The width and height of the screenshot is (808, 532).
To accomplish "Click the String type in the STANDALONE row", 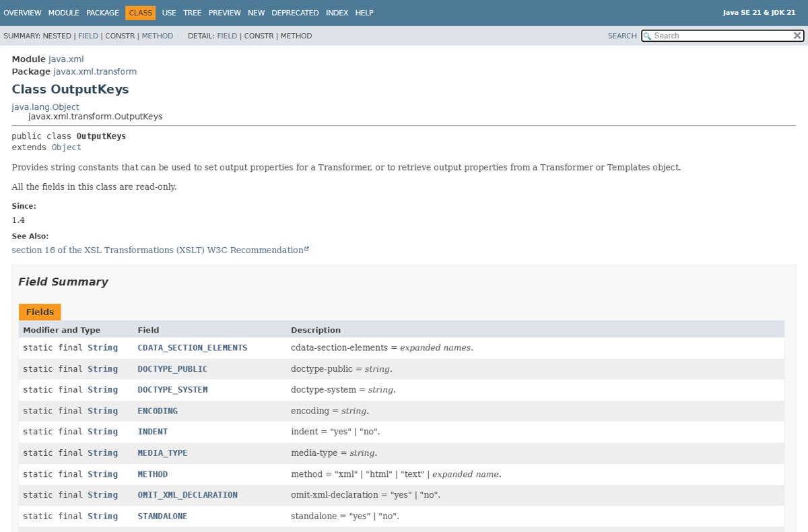I will 102,516.
